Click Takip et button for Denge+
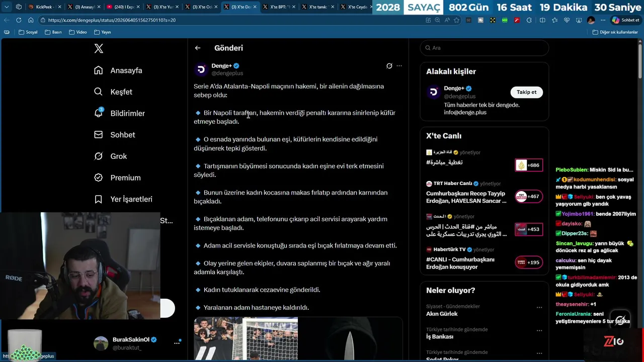Screen dimensions: 644x362 tap(527, 92)
